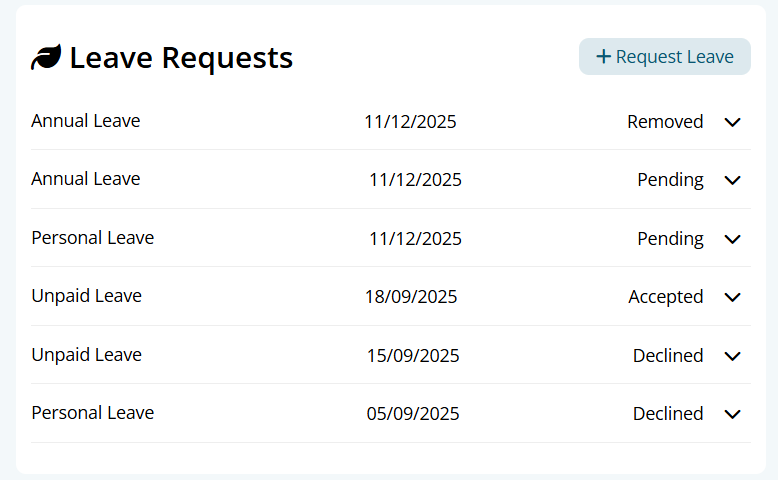778x480 pixels.
Task: Expand the Removed Annual Leave request chevron
Action: [x=732, y=122]
